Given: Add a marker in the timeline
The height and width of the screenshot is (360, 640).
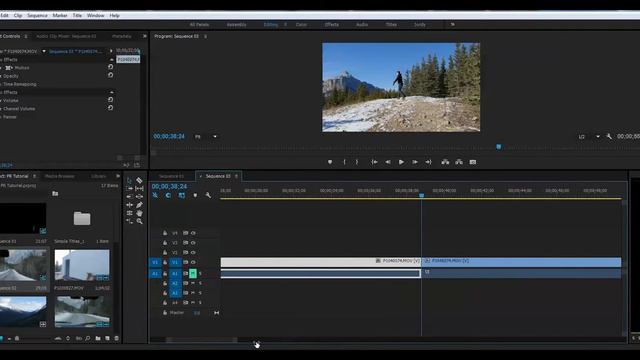Looking at the screenshot, I should pos(195,196).
